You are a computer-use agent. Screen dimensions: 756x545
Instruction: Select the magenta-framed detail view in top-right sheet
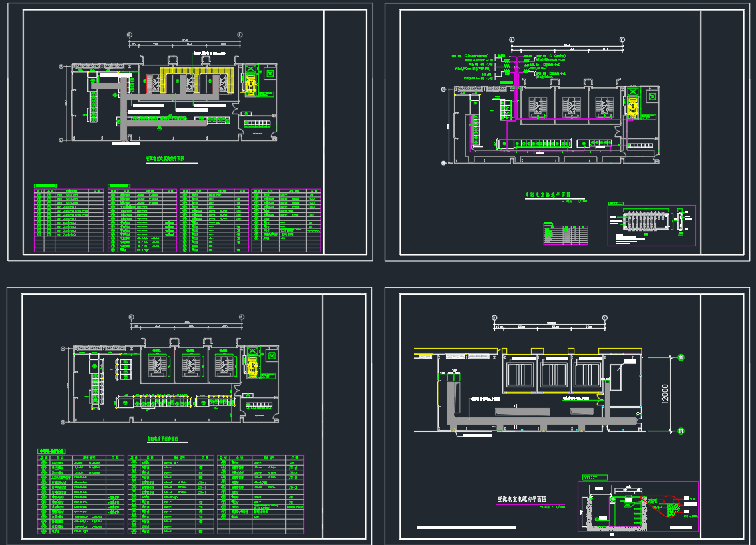click(651, 226)
